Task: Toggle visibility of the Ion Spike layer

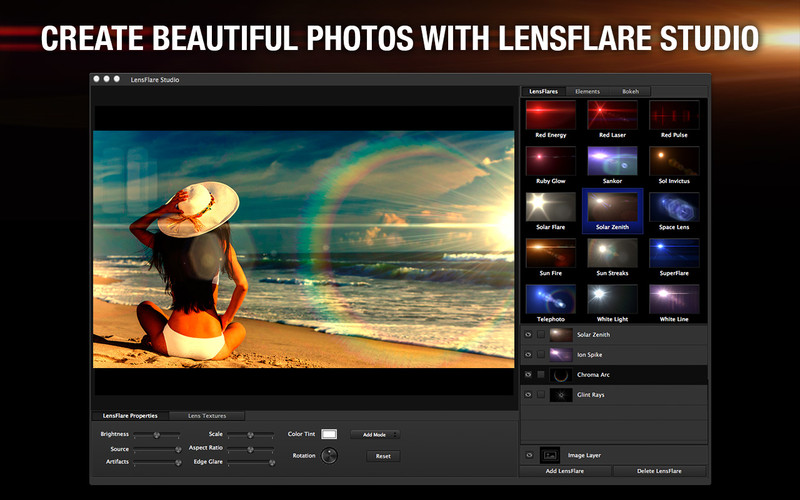Action: coord(528,355)
